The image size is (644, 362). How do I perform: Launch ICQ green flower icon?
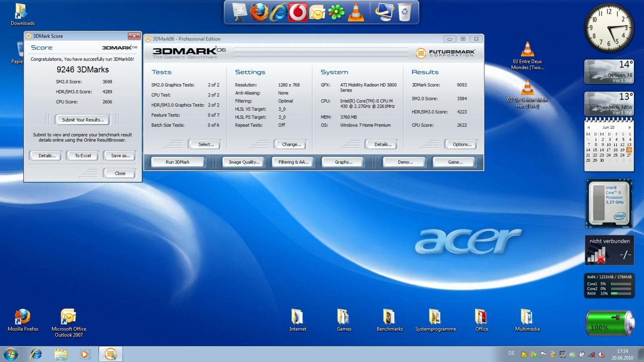coord(336,12)
